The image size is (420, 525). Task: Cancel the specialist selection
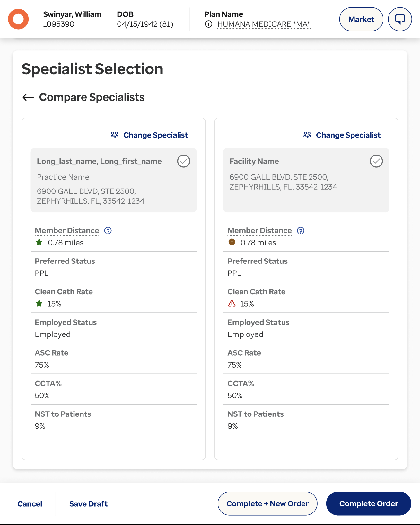[x=30, y=504]
